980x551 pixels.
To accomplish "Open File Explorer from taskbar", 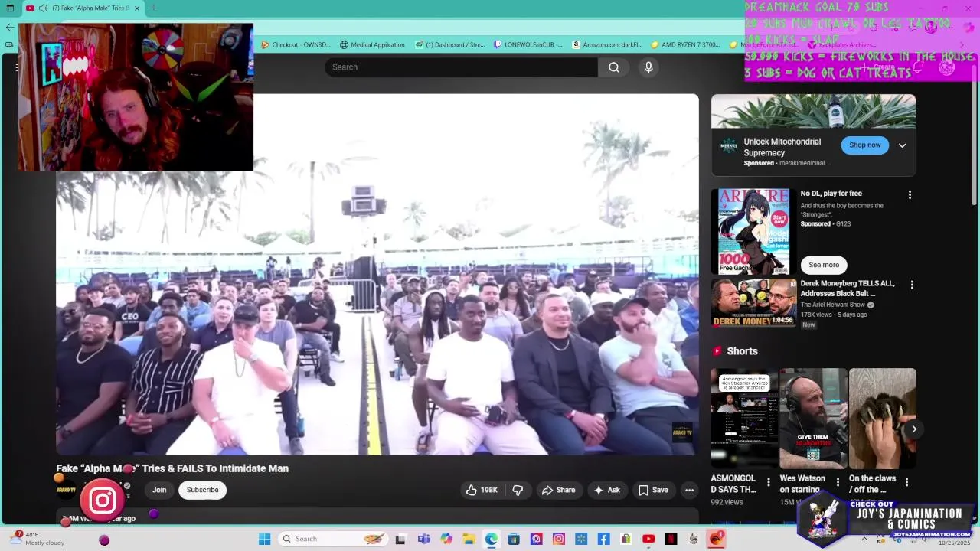I will pos(469,539).
